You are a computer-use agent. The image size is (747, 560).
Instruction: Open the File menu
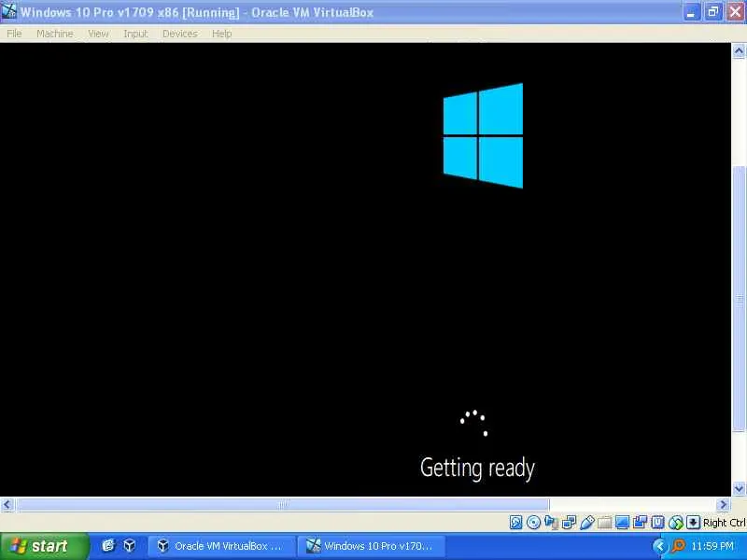click(14, 34)
